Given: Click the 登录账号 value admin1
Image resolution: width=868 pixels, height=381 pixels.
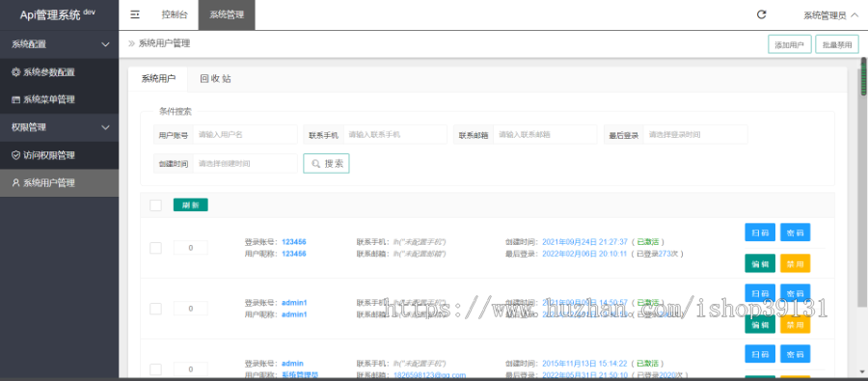Looking at the screenshot, I should pyautogui.click(x=294, y=303).
